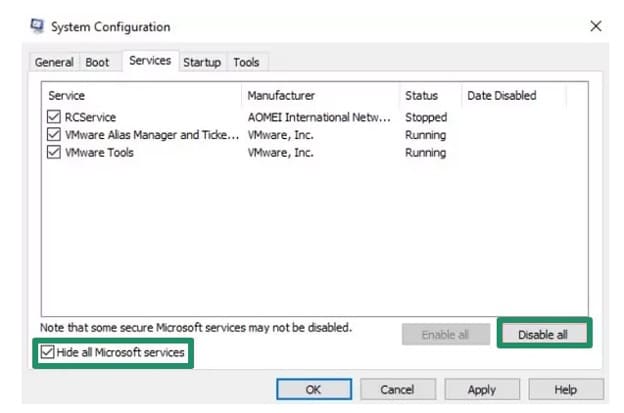This screenshot has height=413, width=624.
Task: Click the Apply button
Action: (482, 389)
